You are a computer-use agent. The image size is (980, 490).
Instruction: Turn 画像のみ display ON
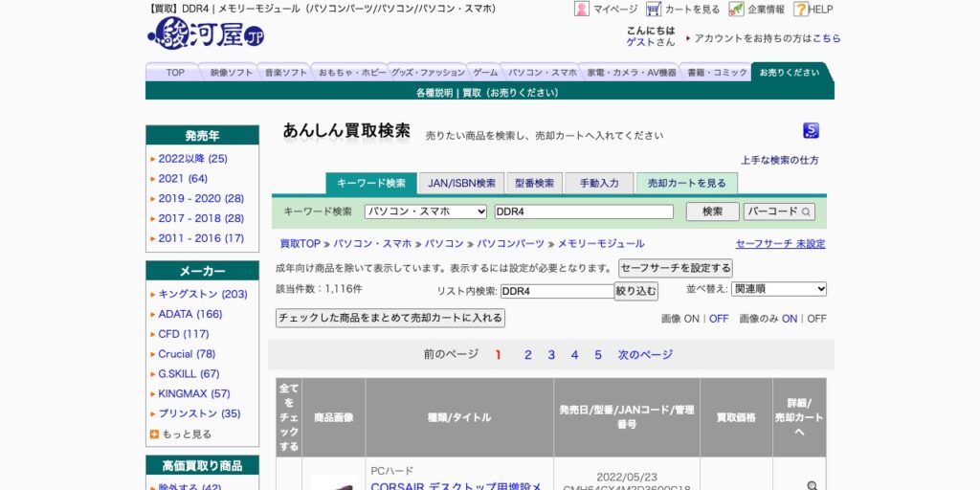pos(790,319)
